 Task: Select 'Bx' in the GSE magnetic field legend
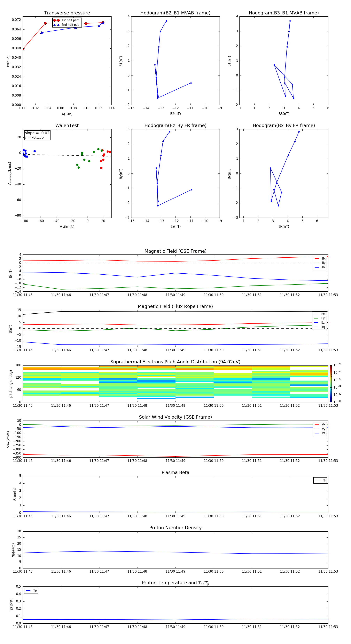(320, 259)
